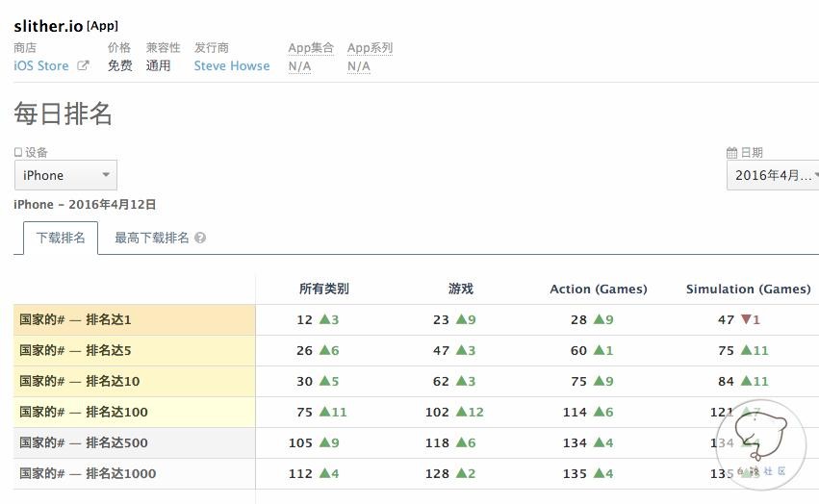Open publisher Steve Howse link
819x504 pixels.
click(x=232, y=66)
